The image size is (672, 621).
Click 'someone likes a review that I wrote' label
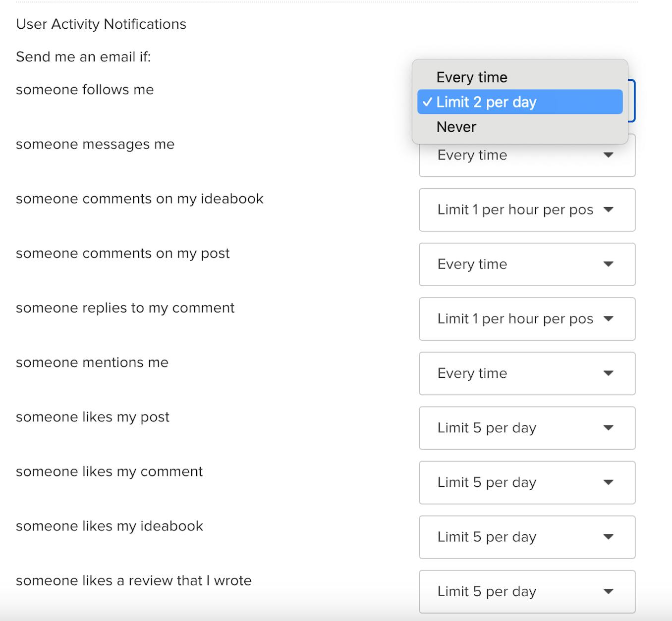134,580
